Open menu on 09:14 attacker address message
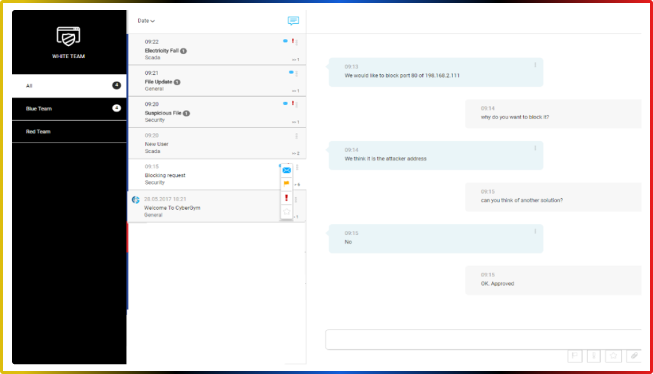Viewport: 653px width, 374px height. point(535,148)
